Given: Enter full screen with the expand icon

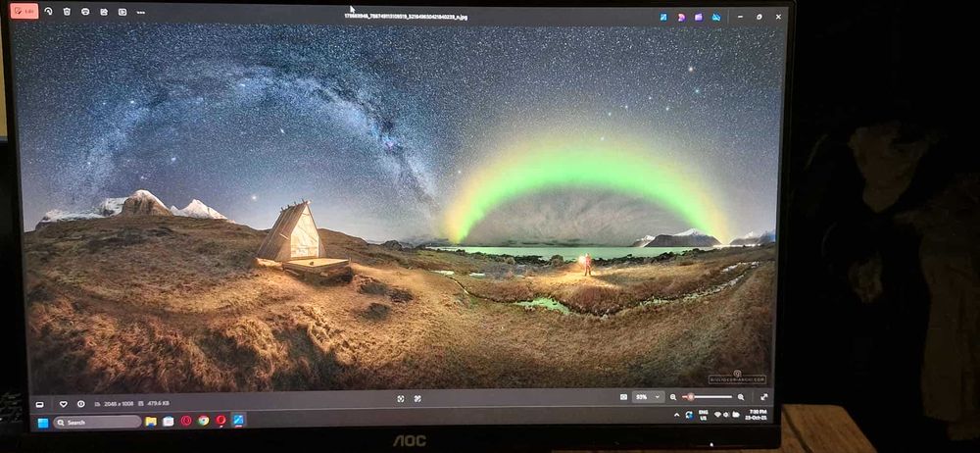Looking at the screenshot, I should tap(763, 397).
